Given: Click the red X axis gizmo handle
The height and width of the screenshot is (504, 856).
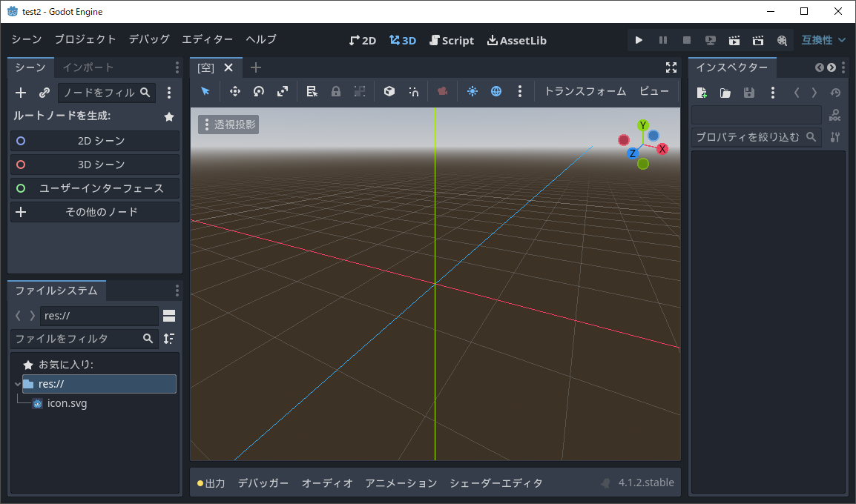Looking at the screenshot, I should click(x=662, y=149).
